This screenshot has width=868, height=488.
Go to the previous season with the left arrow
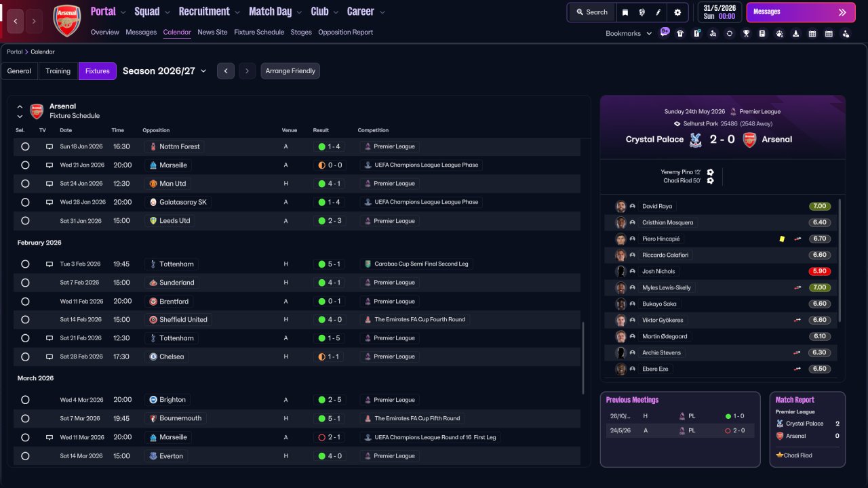click(x=226, y=71)
